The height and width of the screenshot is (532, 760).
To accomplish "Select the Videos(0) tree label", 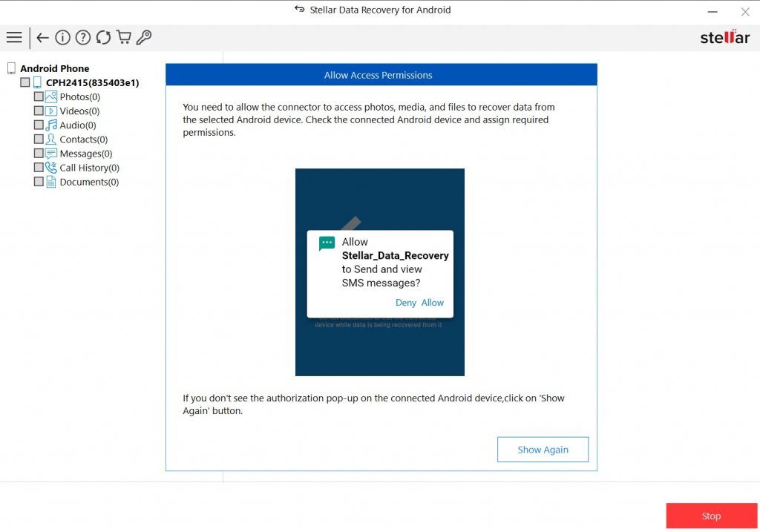I will [x=79, y=111].
